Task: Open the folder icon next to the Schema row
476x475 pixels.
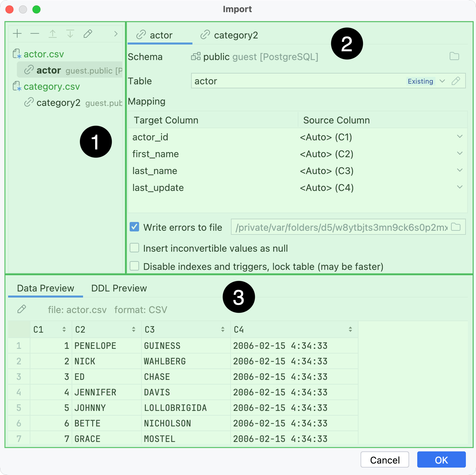Action: 455,57
